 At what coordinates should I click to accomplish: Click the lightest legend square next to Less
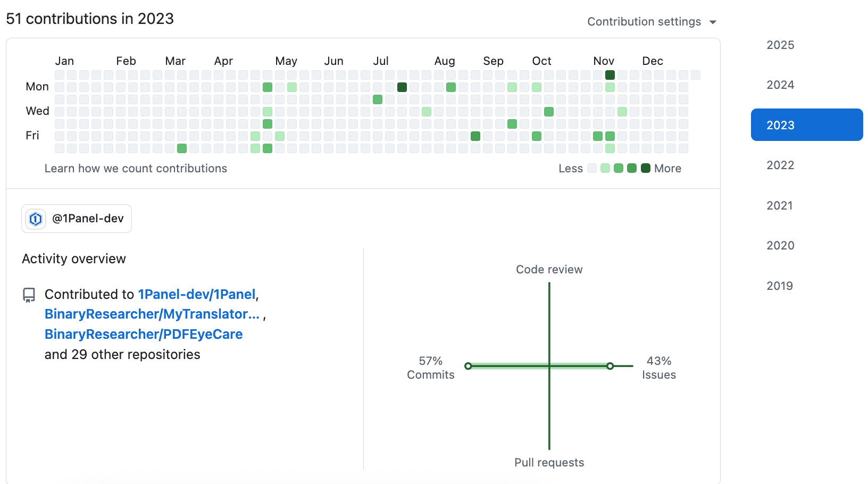592,168
